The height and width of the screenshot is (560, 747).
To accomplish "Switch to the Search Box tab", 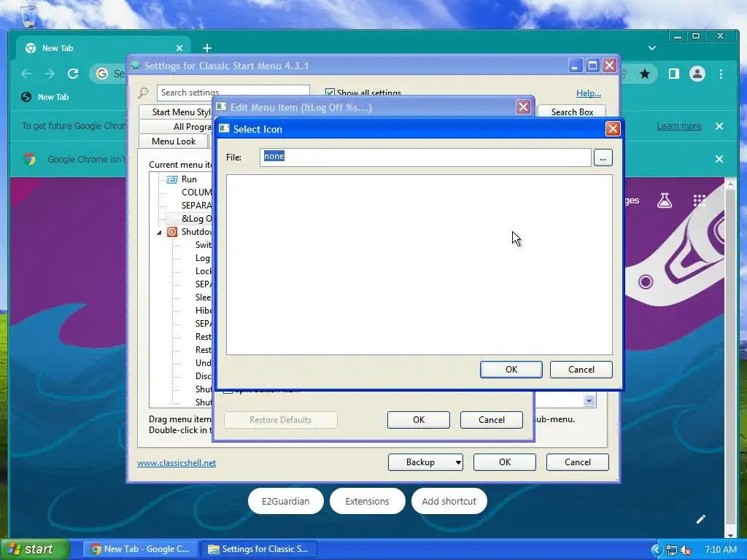I will 572,112.
